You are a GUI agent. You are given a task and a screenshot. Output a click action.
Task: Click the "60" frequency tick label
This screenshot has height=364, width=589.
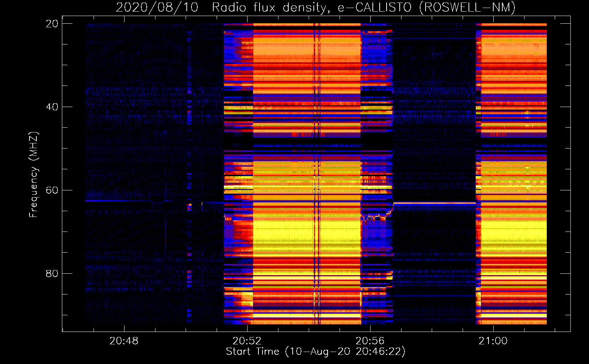coord(52,190)
